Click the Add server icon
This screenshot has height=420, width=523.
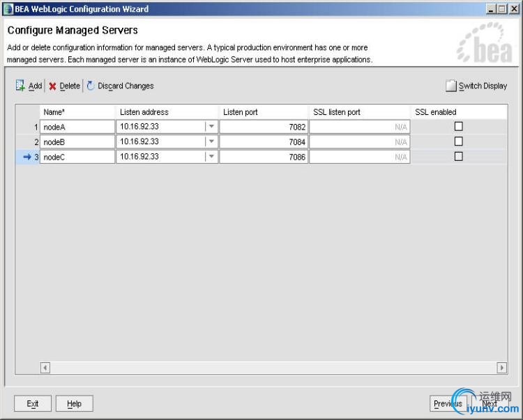[x=20, y=86]
